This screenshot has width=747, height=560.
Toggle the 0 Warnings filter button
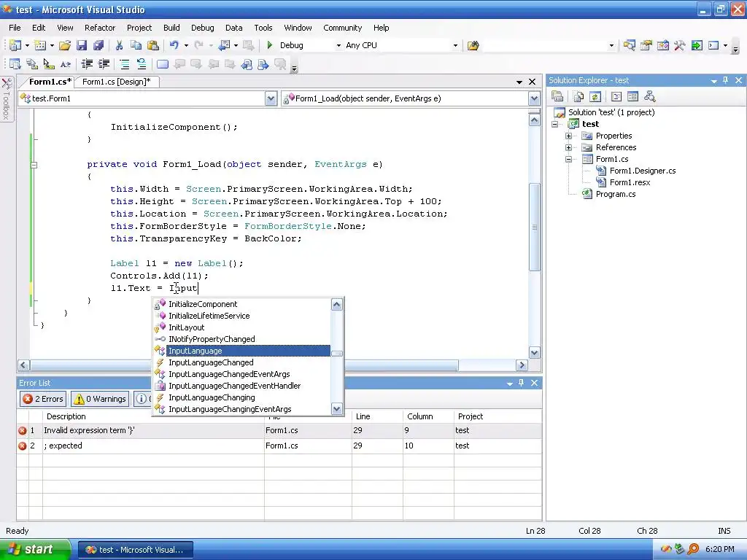(100, 399)
